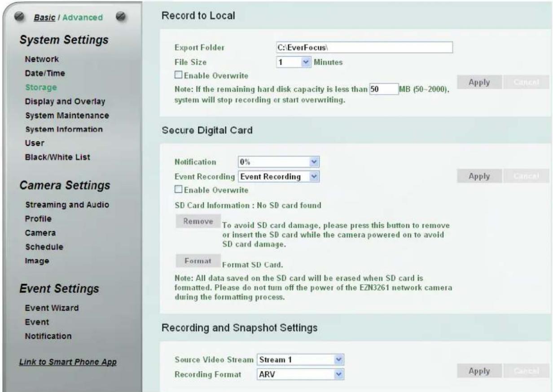Screen dimensions: 553x392
Task: Open the SD card Notification percentage dropdown
Action: click(278, 162)
